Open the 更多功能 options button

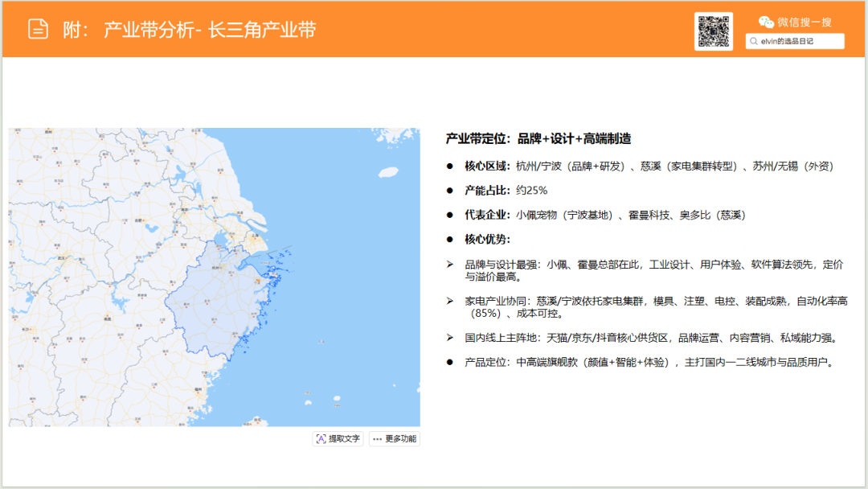[395, 438]
